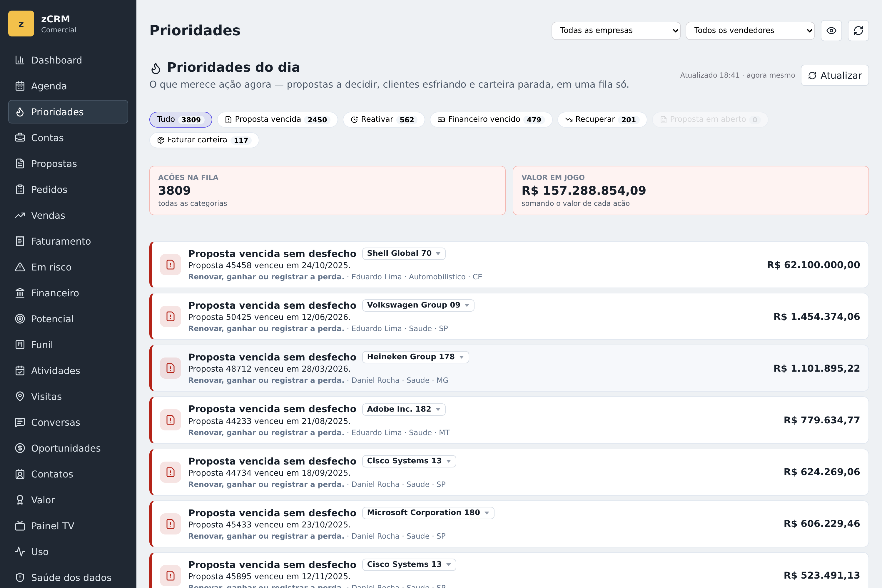Screen dimensions: 882x588
Task: Expand the Shell Global 70 account dropdown
Action: [403, 253]
